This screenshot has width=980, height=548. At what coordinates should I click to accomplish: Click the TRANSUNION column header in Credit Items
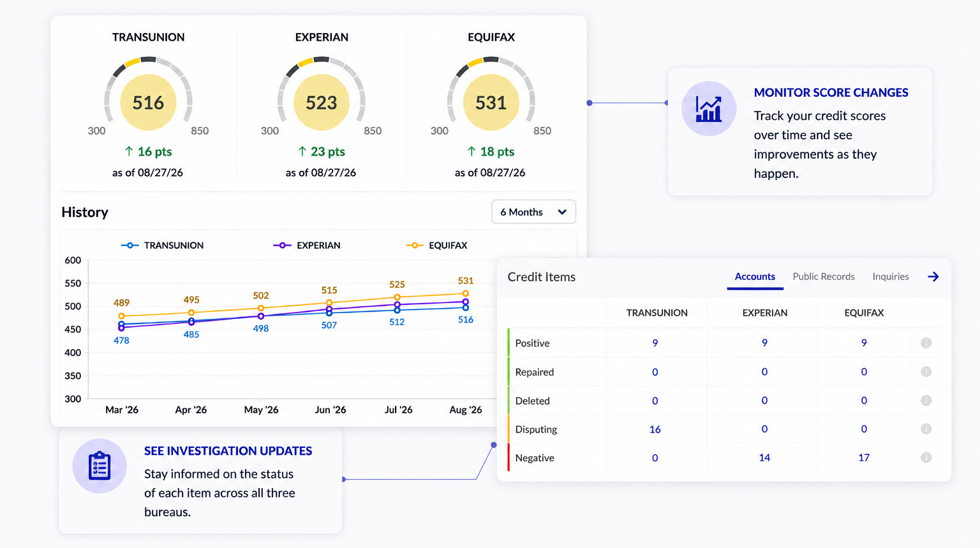657,313
